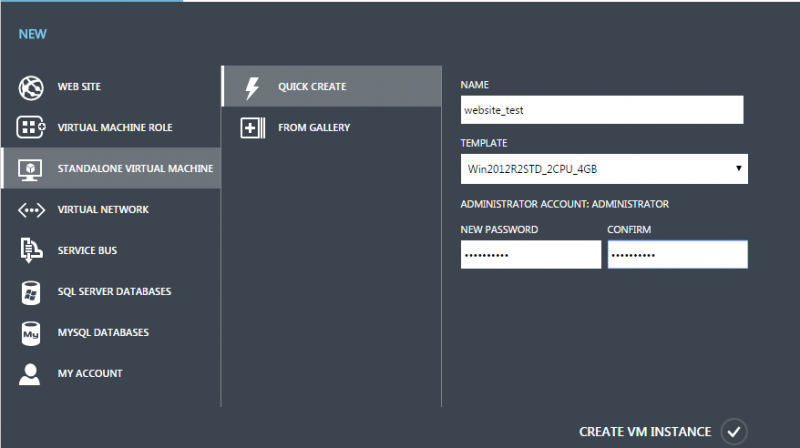Click the Service Bus icon
Image resolution: width=800 pixels, height=448 pixels.
coord(30,251)
